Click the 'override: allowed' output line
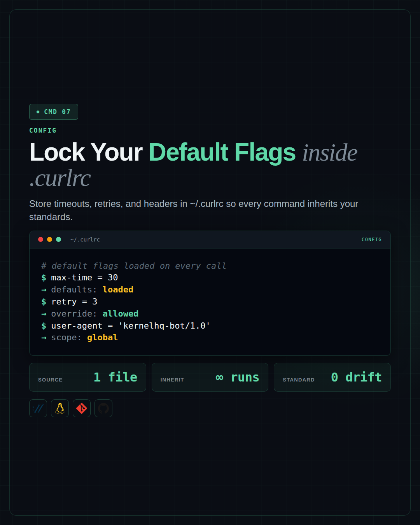The height and width of the screenshot is (525, 420). 90,314
